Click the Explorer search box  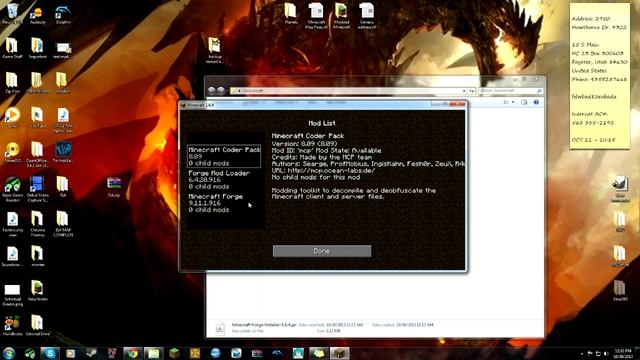511,91
